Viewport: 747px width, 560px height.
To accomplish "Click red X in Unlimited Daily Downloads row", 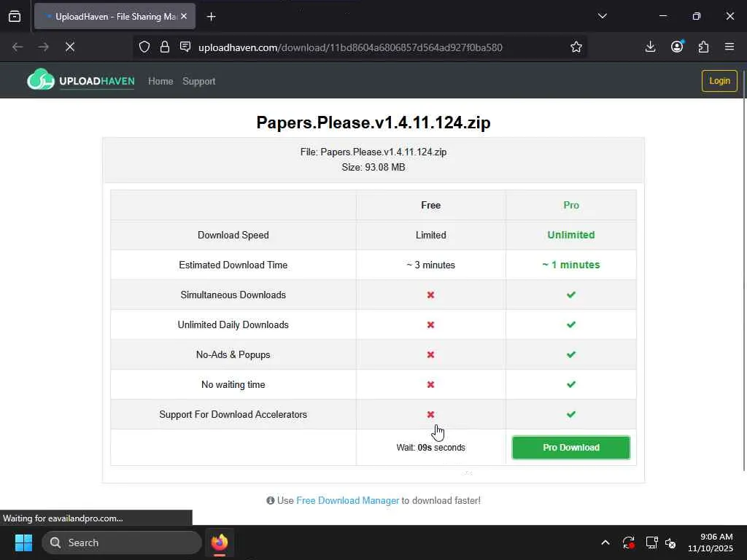I will coord(430,324).
